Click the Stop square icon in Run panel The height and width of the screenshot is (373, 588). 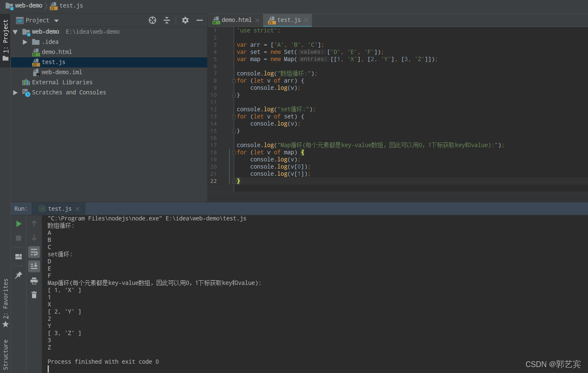pos(19,238)
